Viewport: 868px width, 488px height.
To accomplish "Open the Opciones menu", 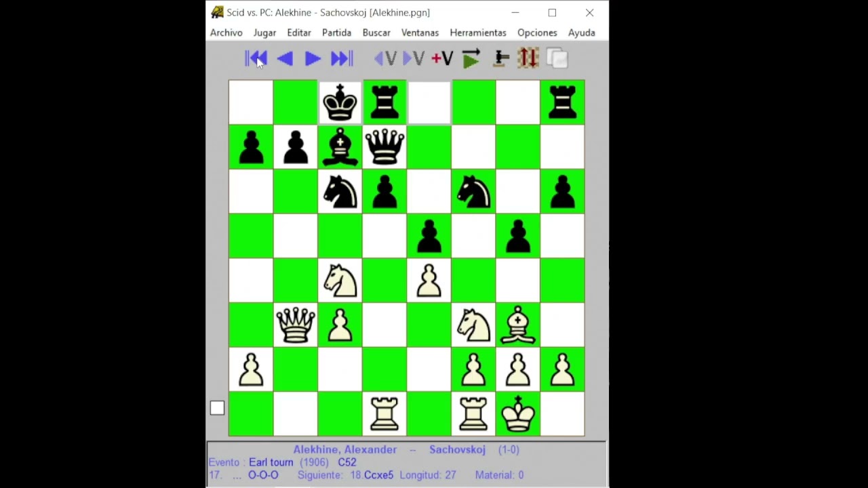I will [537, 33].
